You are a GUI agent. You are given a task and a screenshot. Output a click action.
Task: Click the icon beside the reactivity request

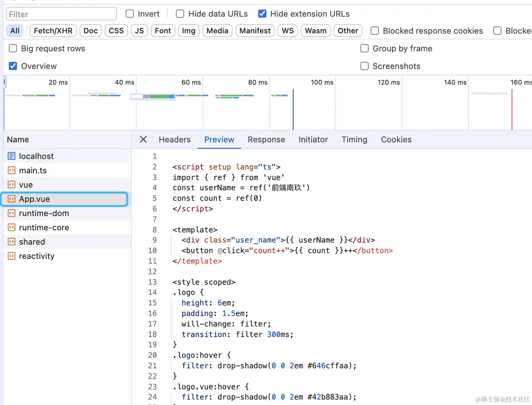point(12,256)
